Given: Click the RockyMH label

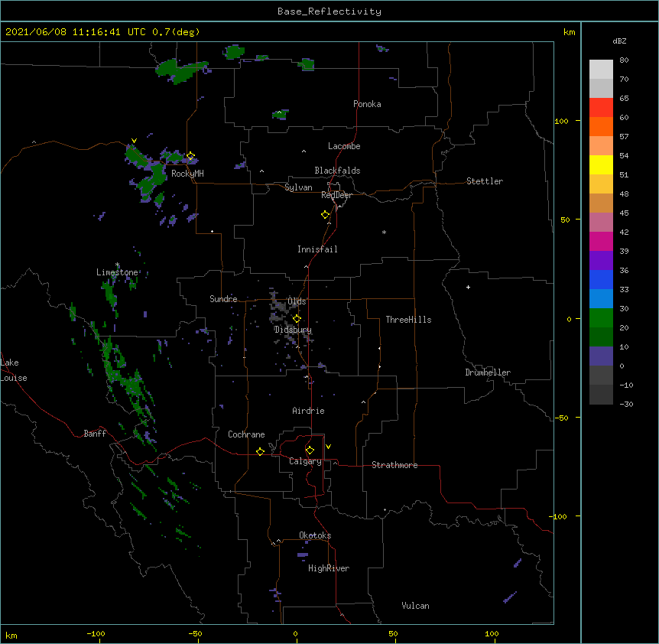Looking at the screenshot, I should coord(187,174).
